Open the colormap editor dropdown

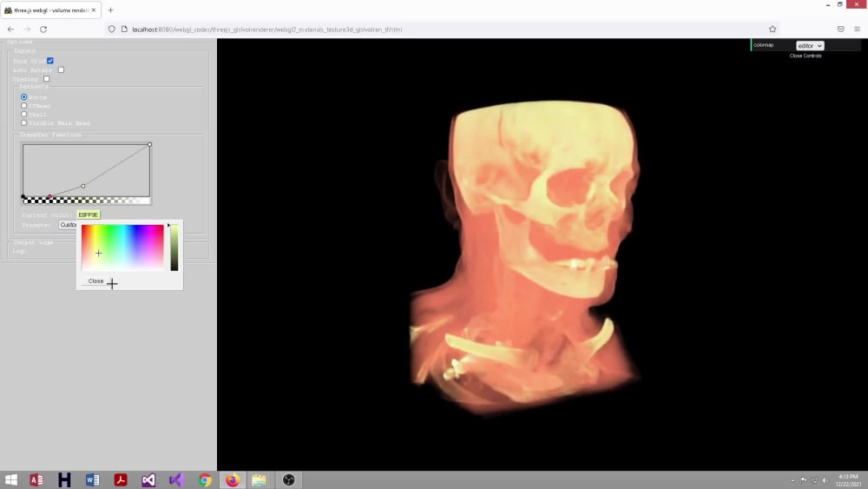pos(810,45)
